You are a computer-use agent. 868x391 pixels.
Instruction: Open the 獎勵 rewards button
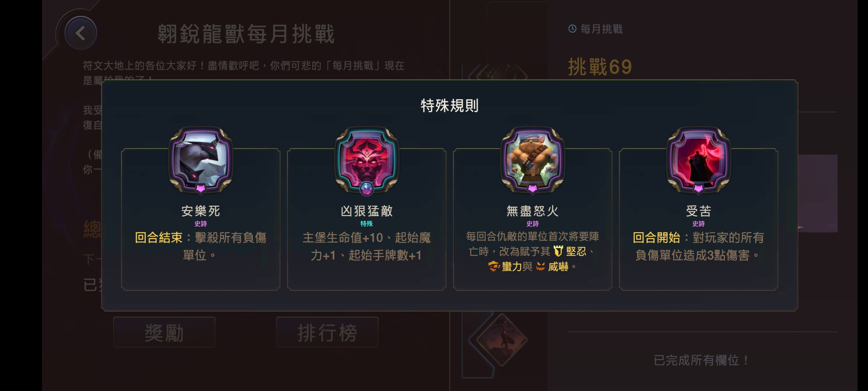coord(164,333)
